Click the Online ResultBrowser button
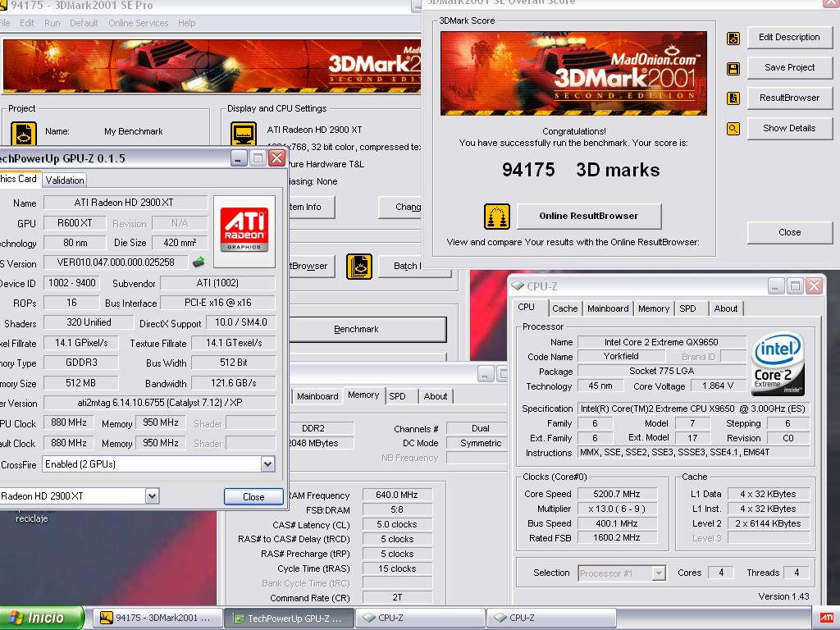840x630 pixels. [589, 216]
